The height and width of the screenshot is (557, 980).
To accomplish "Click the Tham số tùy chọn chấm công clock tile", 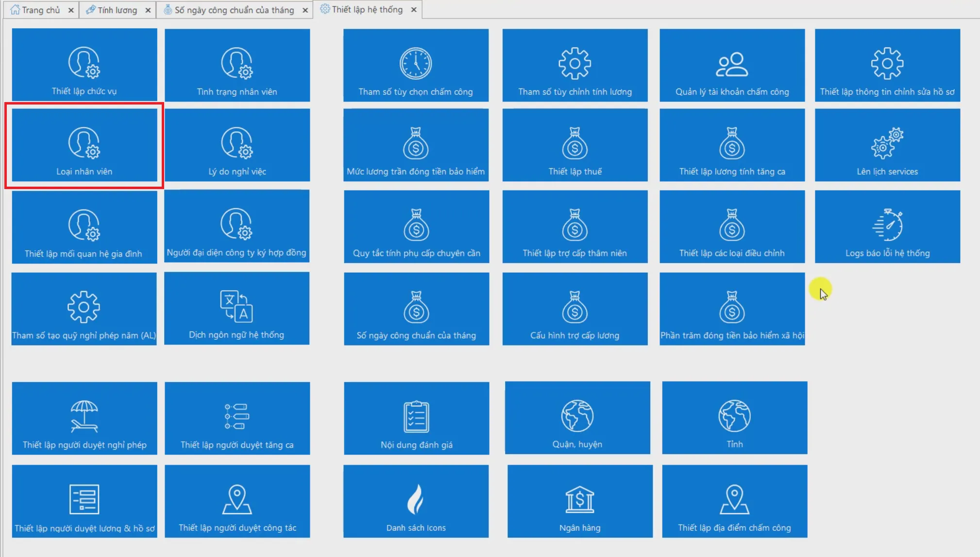I will coord(416,65).
